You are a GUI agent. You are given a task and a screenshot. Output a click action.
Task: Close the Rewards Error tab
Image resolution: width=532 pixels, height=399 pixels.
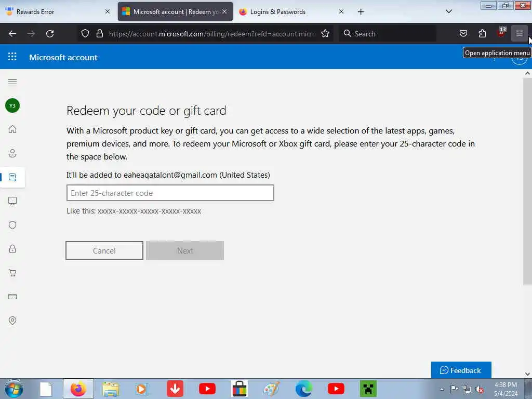click(x=107, y=11)
